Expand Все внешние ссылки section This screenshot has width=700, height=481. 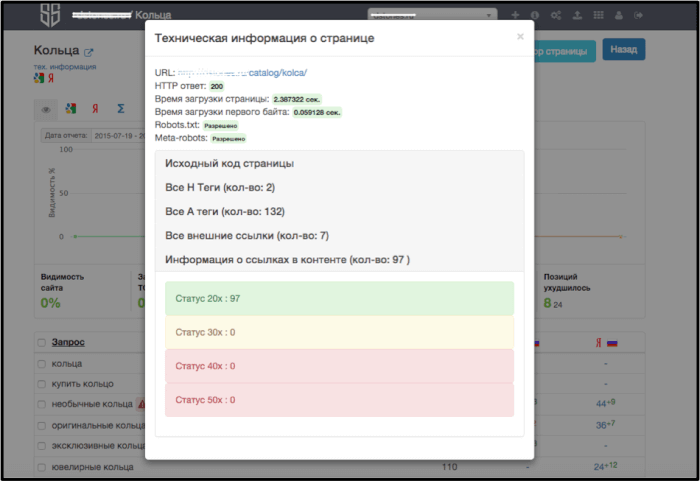pos(246,236)
